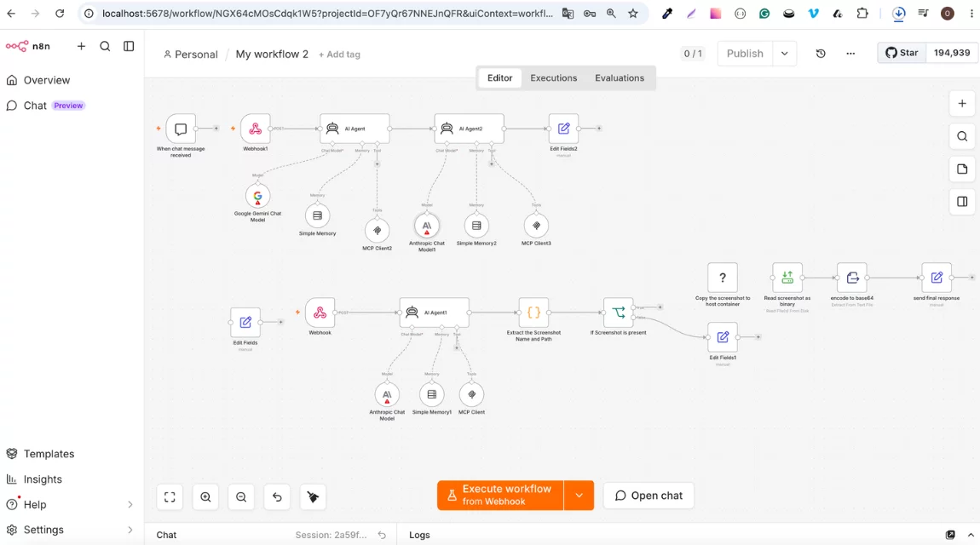Screen dimensions: 980x545
Task: Pop out the chat panel
Action: (x=950, y=535)
